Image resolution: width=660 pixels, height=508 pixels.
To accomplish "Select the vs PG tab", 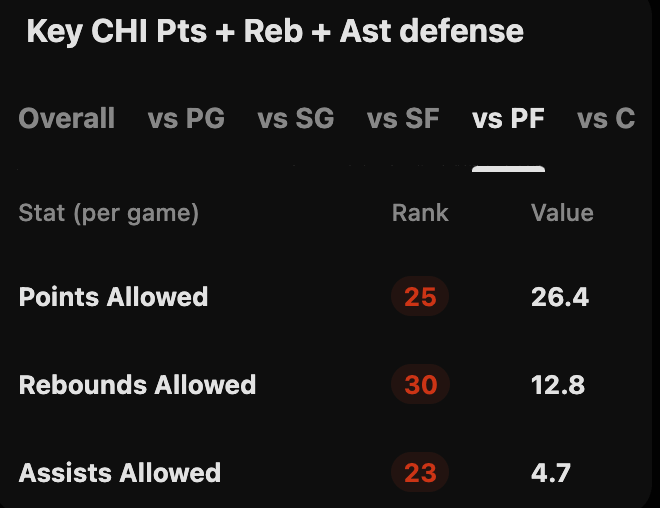I will point(186,119).
